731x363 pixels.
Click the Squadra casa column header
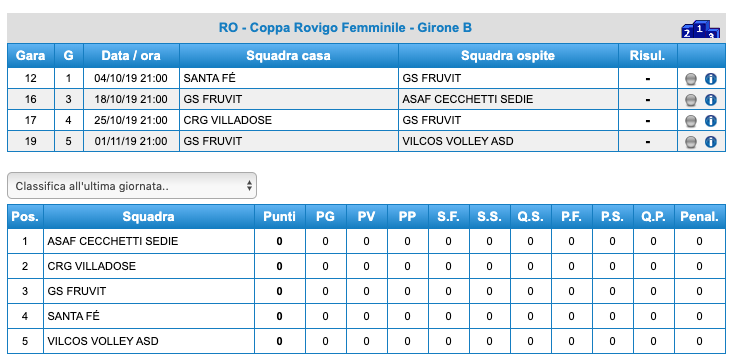point(289,56)
